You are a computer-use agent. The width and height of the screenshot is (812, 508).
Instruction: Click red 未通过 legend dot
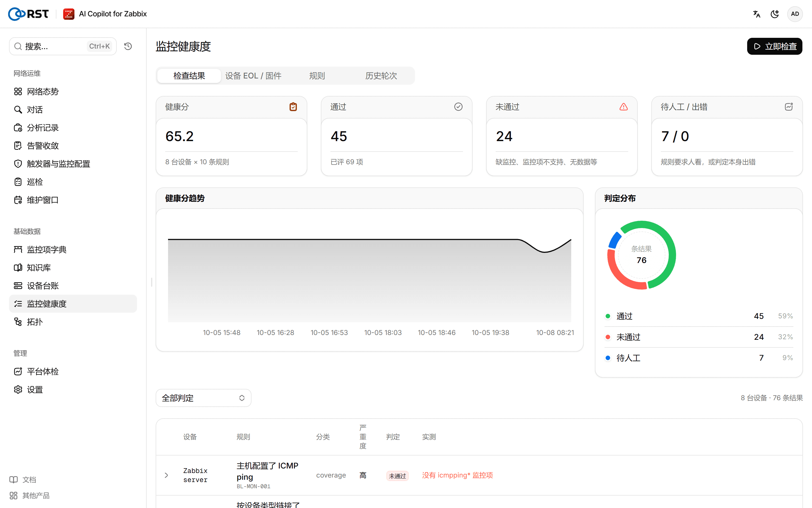pos(608,337)
